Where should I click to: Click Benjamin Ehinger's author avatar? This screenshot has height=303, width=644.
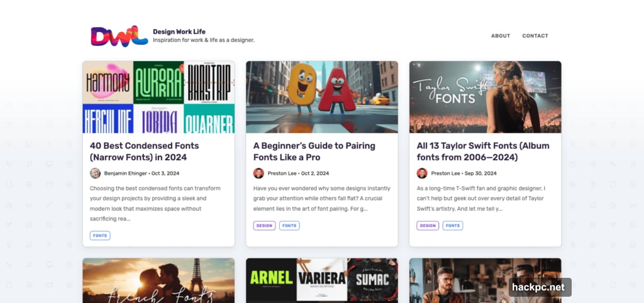95,174
